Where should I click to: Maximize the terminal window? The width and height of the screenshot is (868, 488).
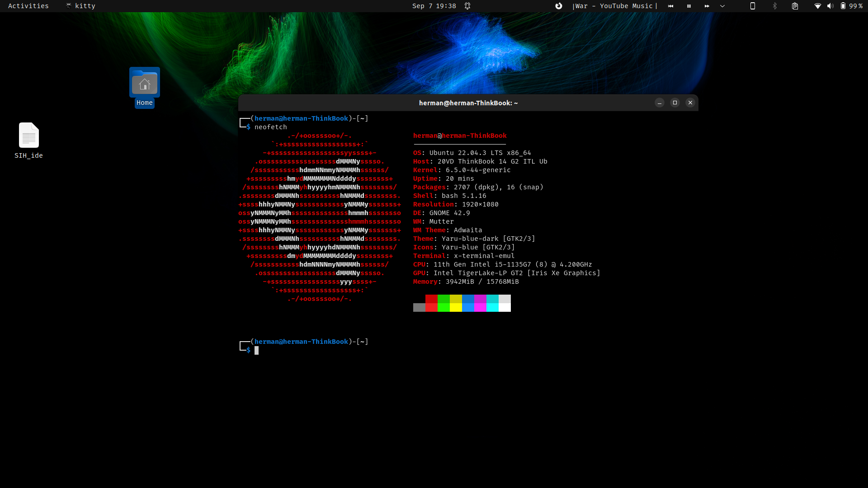[x=675, y=103]
